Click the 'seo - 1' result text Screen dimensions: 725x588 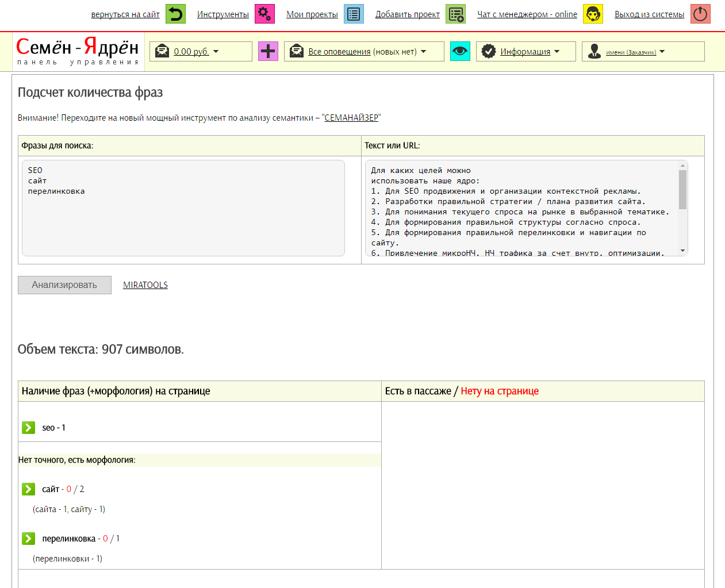tap(54, 428)
